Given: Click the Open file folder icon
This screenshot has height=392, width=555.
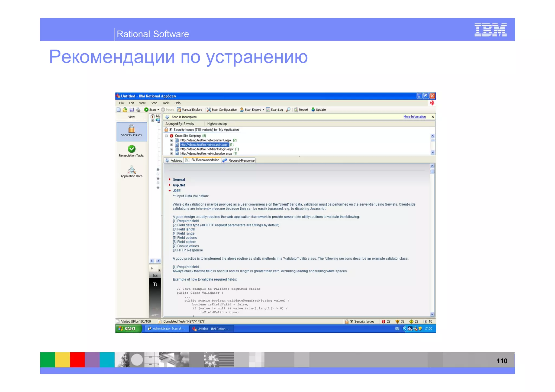Looking at the screenshot, I should (125, 110).
